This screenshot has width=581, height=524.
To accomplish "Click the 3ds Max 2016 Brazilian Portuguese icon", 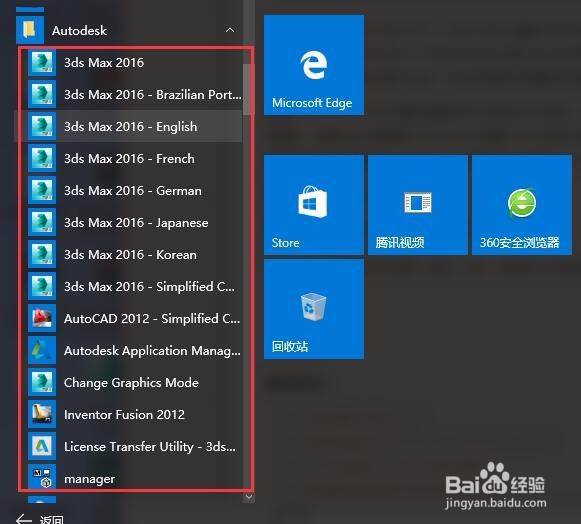I will (x=42, y=94).
